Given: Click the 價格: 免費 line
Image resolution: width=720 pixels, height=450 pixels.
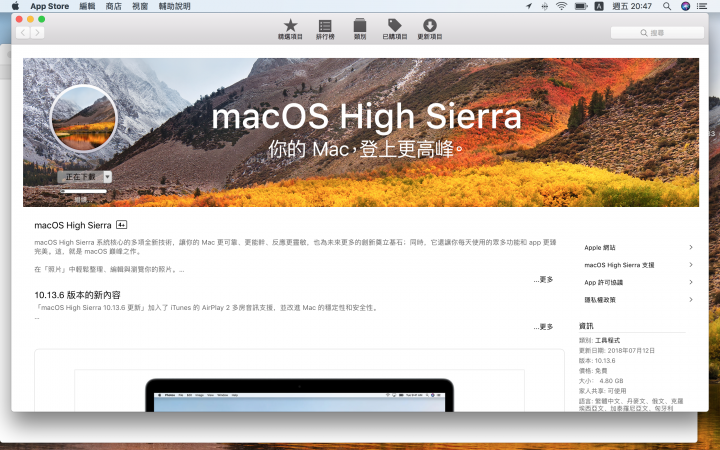Looking at the screenshot, I should pos(593,371).
